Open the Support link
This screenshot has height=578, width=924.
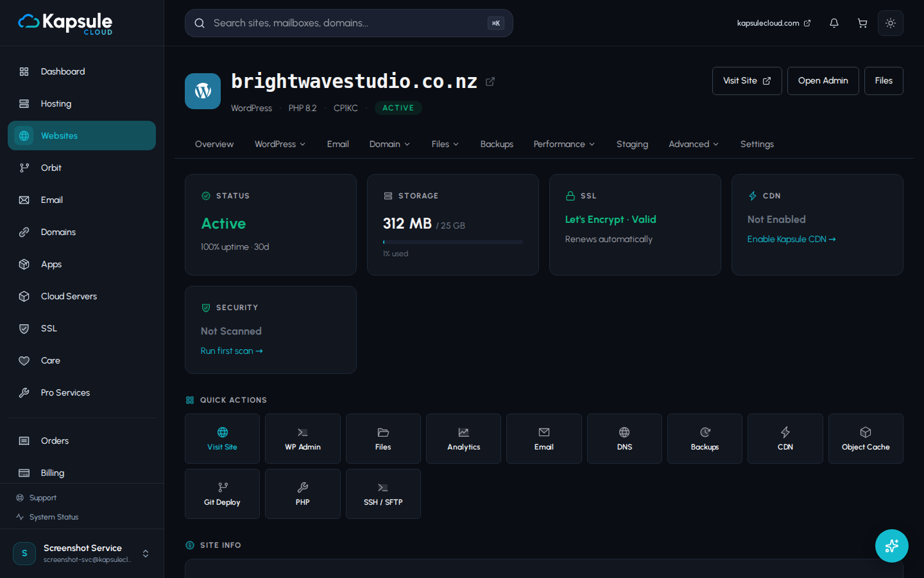point(37,498)
